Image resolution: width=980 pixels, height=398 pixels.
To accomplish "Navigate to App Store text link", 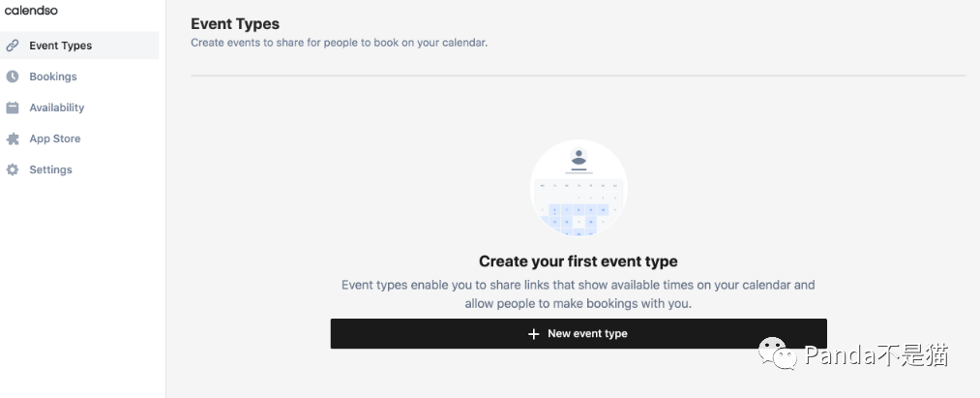I will (x=55, y=138).
